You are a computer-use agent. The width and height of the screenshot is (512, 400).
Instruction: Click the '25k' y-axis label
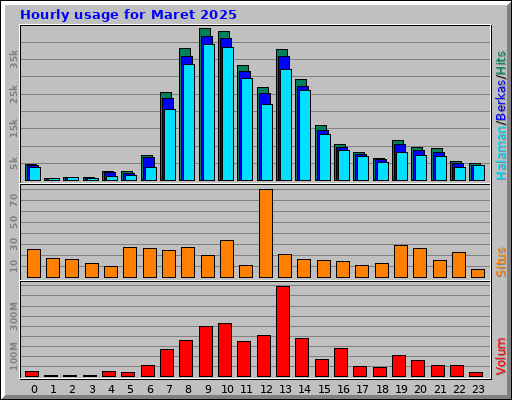click(x=13, y=94)
